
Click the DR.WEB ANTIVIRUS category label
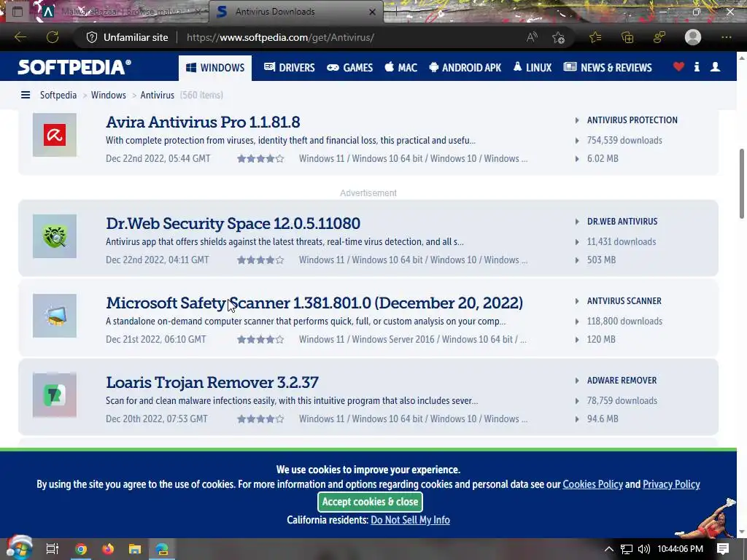[x=622, y=222]
